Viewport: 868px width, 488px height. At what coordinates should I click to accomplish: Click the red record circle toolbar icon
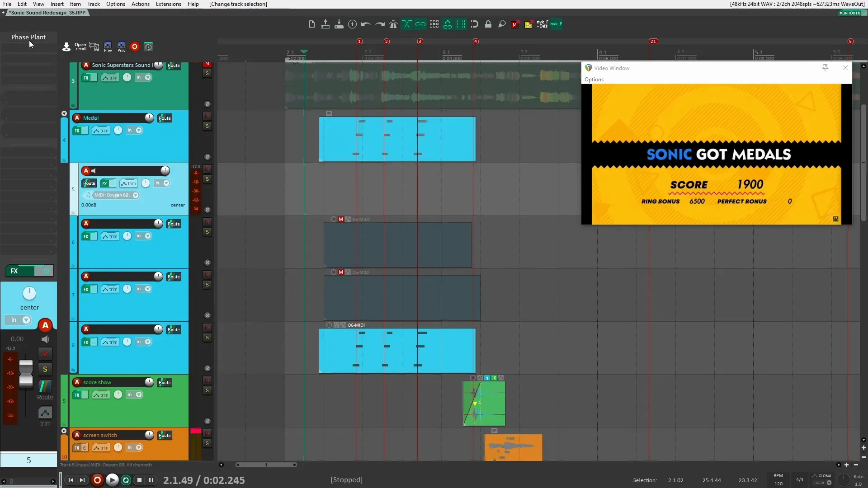(135, 47)
